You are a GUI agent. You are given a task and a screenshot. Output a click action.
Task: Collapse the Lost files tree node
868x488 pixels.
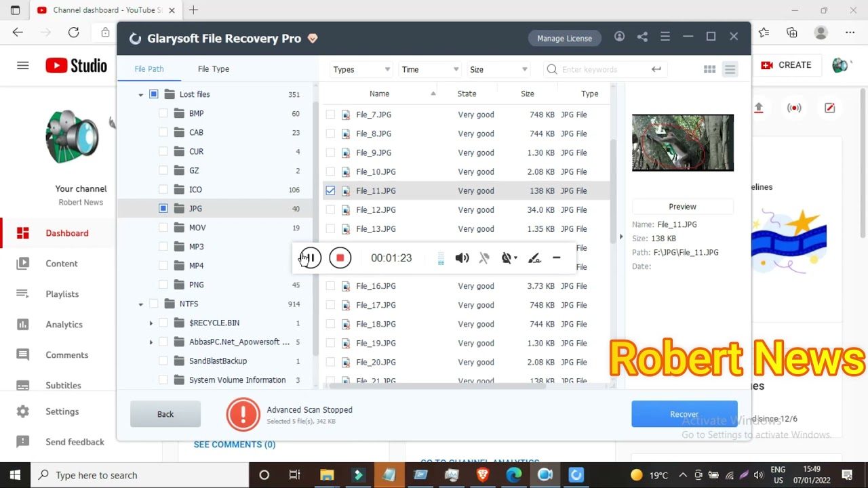[x=141, y=95]
